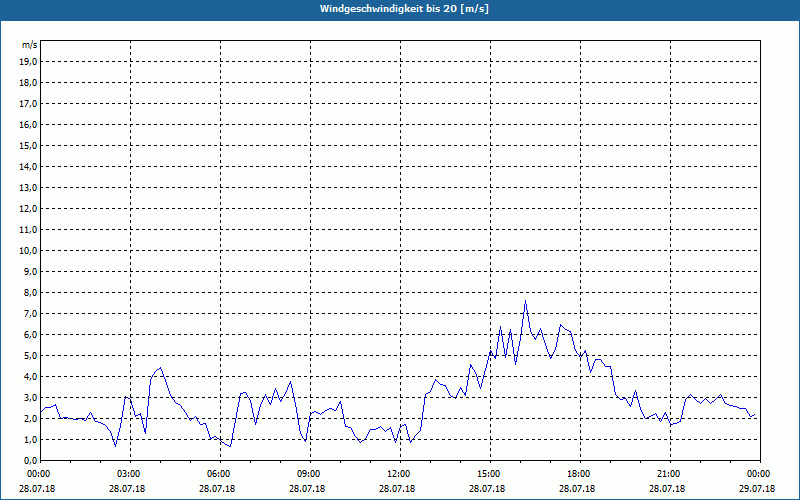Click the 03:00 time axis label
This screenshot has height=500, width=800.
click(131, 474)
